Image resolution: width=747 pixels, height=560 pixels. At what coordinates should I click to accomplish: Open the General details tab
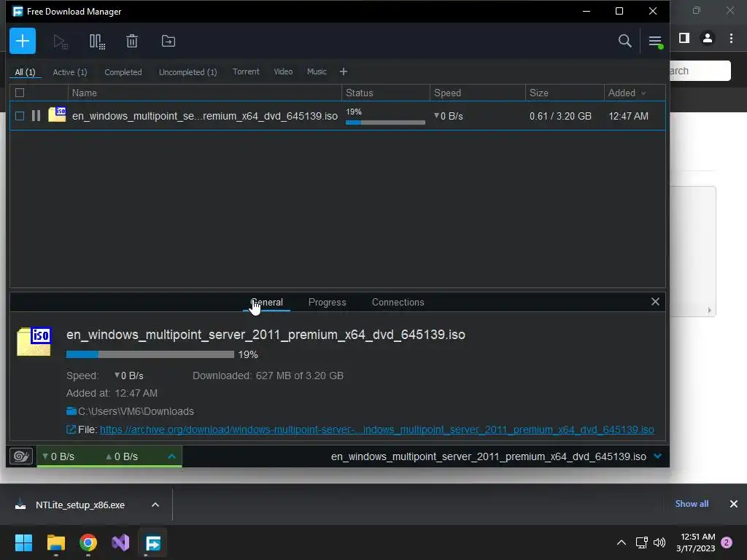point(266,303)
